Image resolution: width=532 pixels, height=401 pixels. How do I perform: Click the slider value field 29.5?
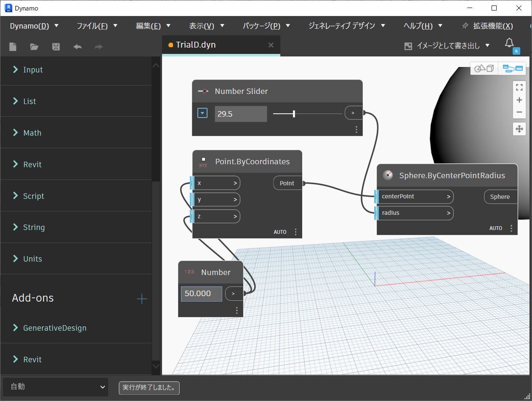click(x=241, y=114)
